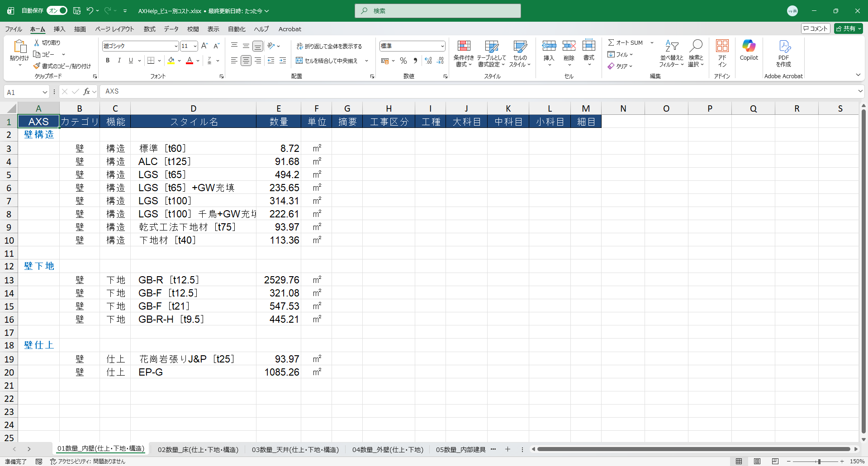This screenshot has width=868, height=466.
Task: Open the Name Box dropdown arrow
Action: click(x=45, y=92)
